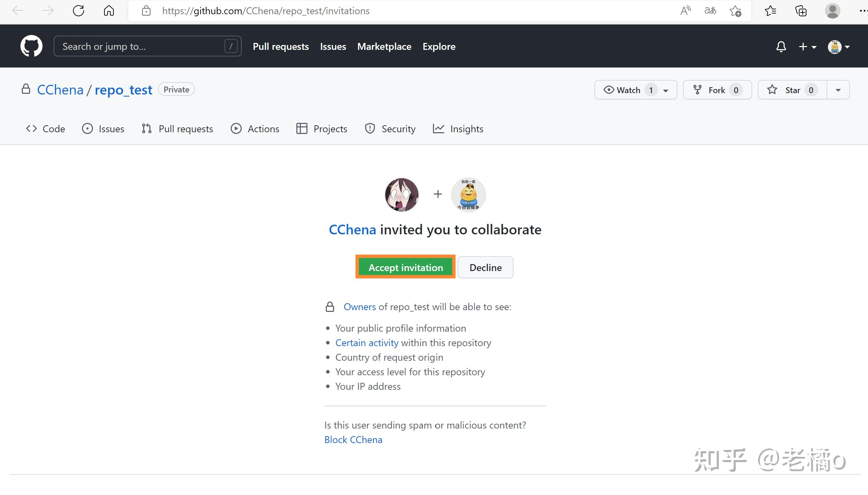This screenshot has width=868, height=495.
Task: Refresh the browser page
Action: click(x=79, y=11)
